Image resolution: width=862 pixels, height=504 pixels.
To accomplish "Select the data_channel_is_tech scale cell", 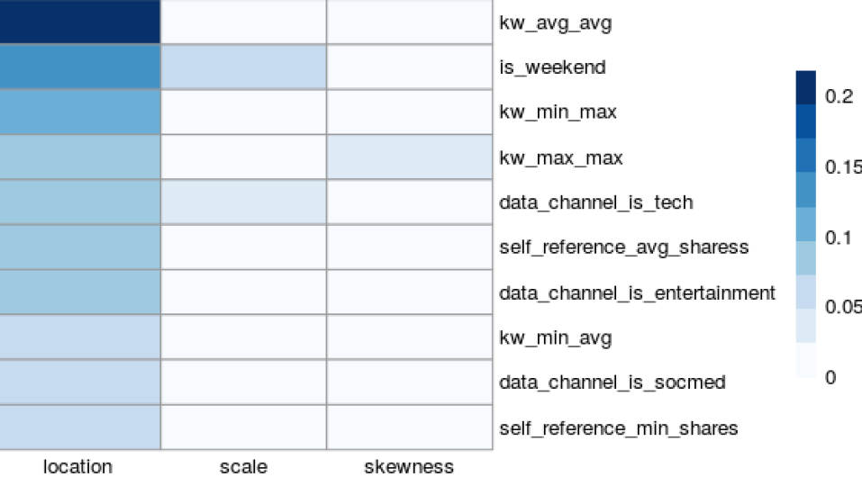I will [x=243, y=202].
